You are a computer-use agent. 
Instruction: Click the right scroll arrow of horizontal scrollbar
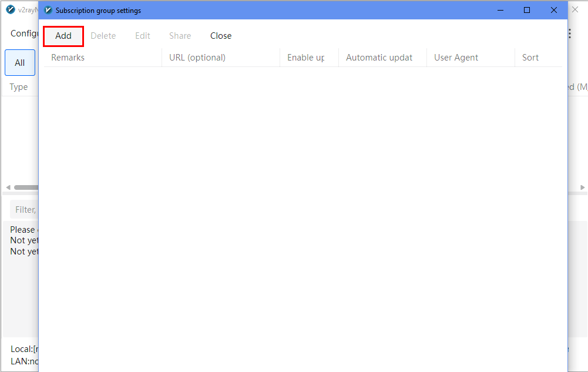[x=582, y=187]
